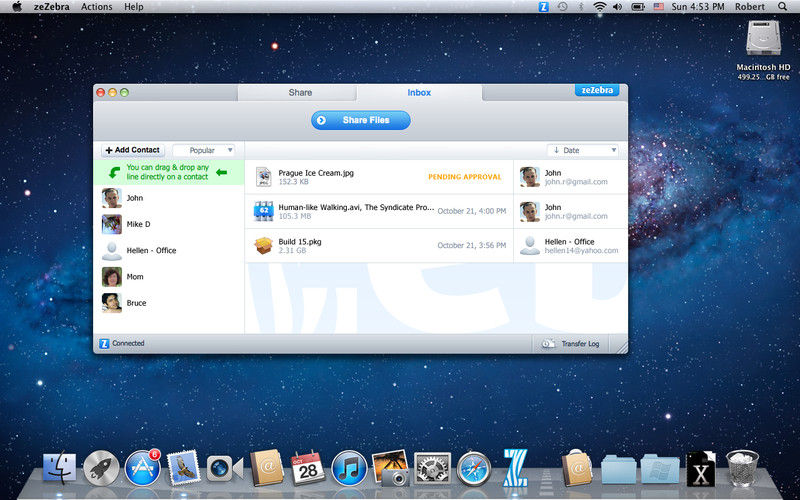The height and width of the screenshot is (500, 800).
Task: Open the Apple menu
Action: [16, 7]
